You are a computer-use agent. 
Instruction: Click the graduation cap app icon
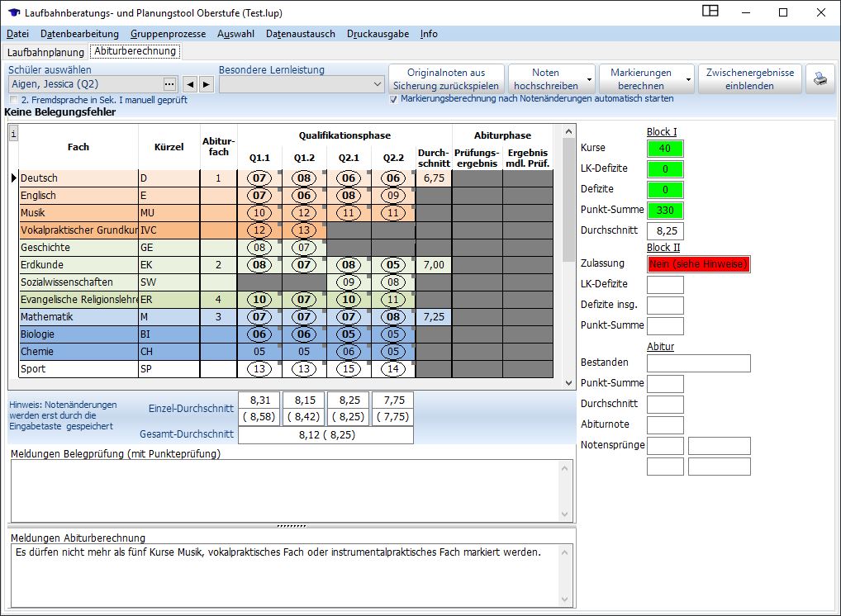click(15, 12)
